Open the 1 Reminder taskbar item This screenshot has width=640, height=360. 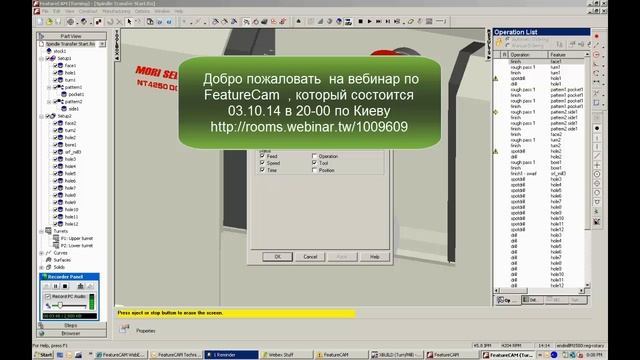[x=231, y=355]
